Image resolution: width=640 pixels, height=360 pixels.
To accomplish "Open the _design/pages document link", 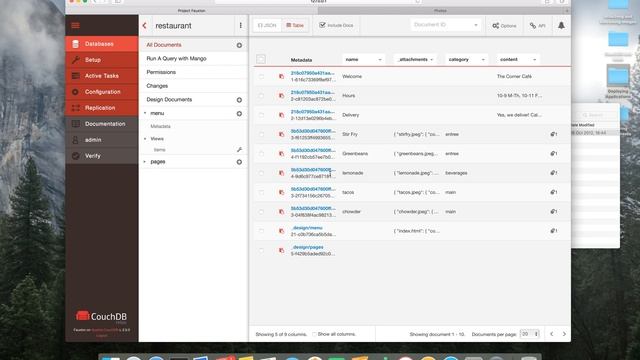I will [307, 247].
